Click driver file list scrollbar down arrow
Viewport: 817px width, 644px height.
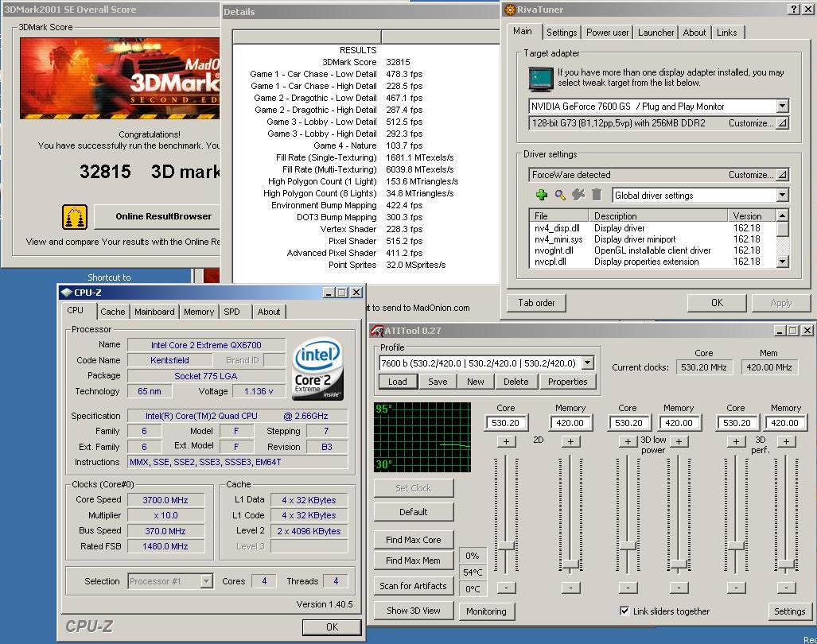(x=782, y=262)
